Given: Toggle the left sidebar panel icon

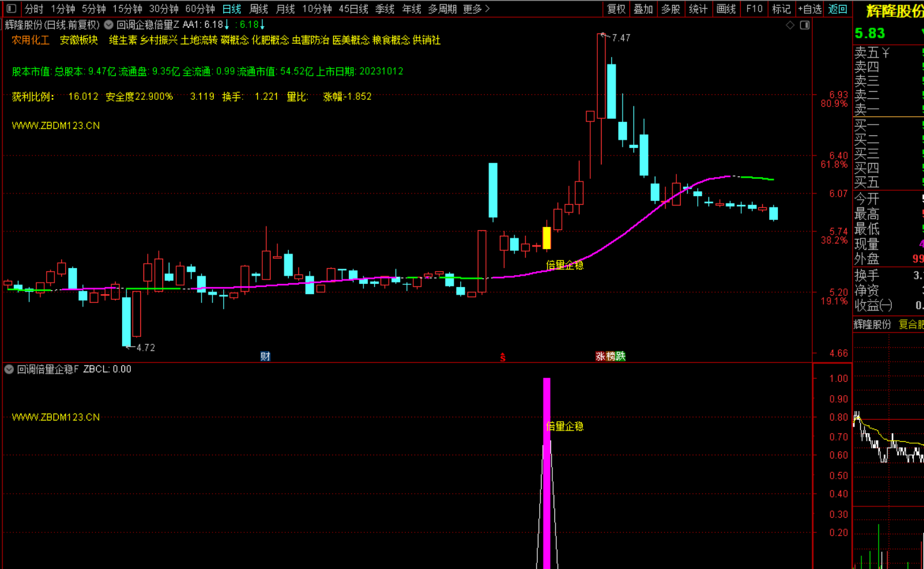Looking at the screenshot, I should pyautogui.click(x=11, y=9).
